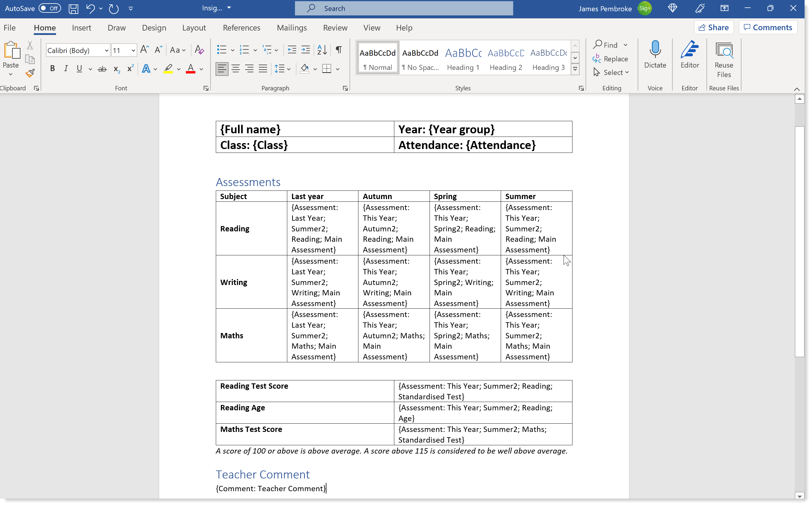Apply red font color
Screen dimensions: 812x506
point(191,69)
